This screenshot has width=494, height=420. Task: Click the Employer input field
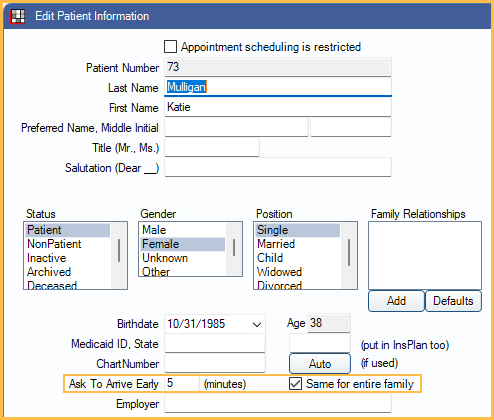click(278, 404)
